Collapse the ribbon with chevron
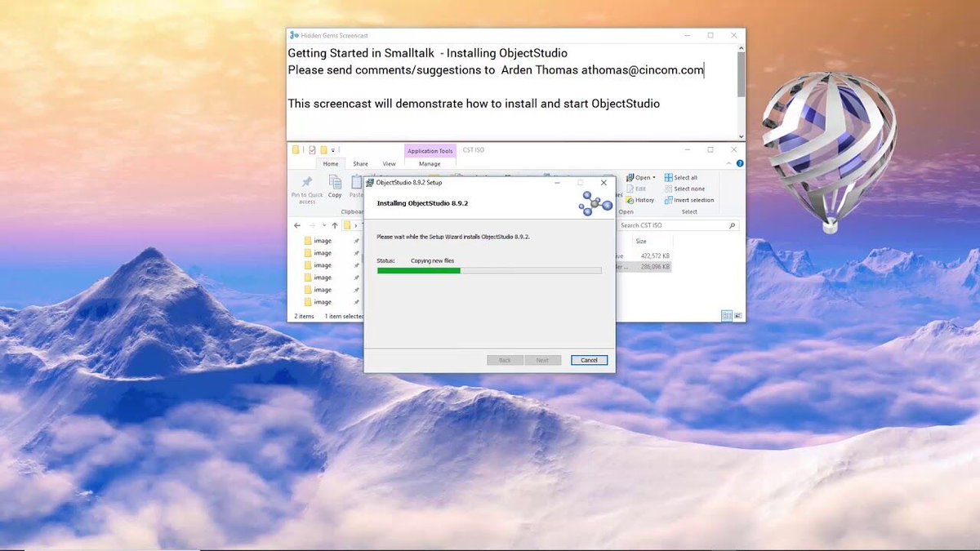Image resolution: width=980 pixels, height=551 pixels. 728,164
